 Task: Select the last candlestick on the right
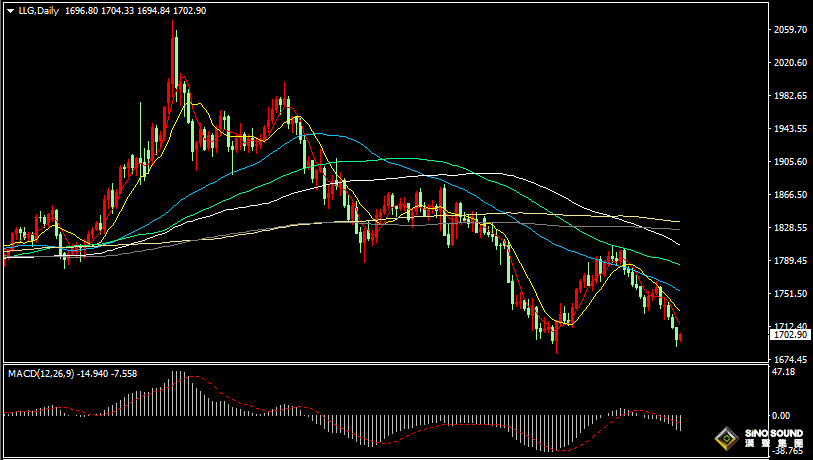click(680, 337)
